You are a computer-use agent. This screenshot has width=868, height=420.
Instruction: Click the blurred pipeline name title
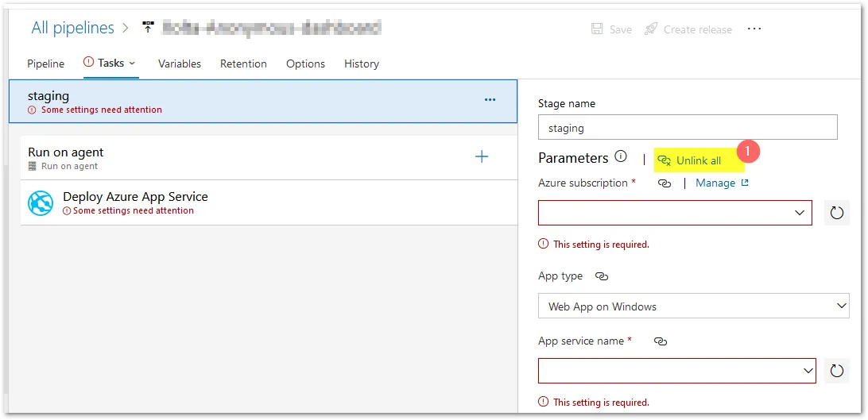pyautogui.click(x=271, y=28)
